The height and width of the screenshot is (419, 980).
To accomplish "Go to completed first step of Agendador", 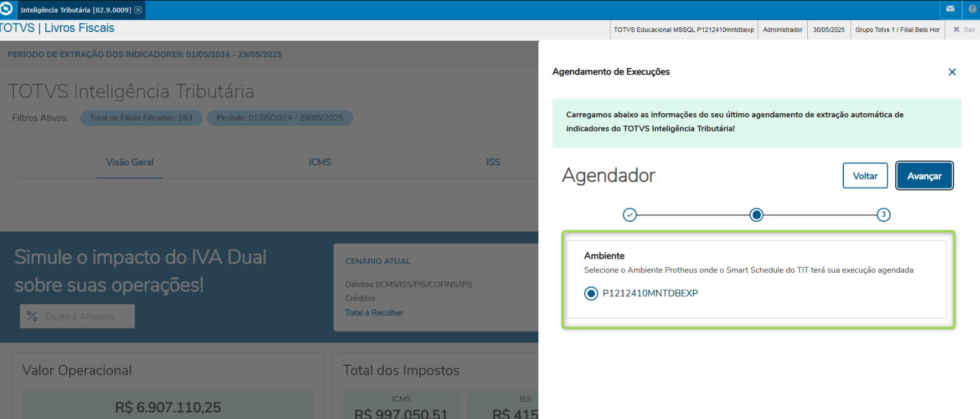I will click(630, 215).
